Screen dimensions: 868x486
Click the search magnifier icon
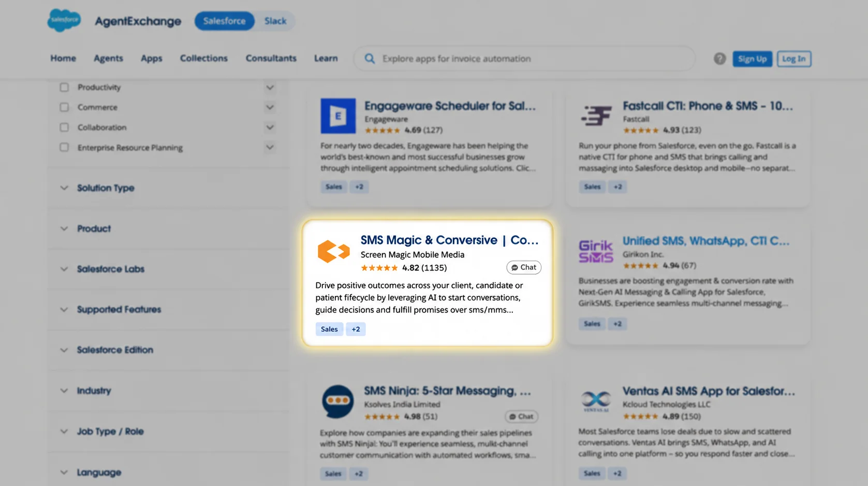(370, 59)
